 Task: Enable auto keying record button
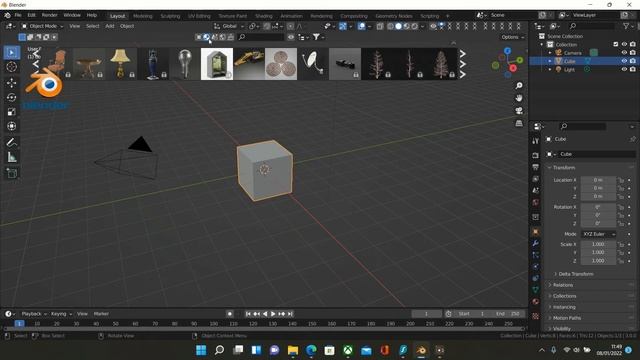tap(230, 314)
